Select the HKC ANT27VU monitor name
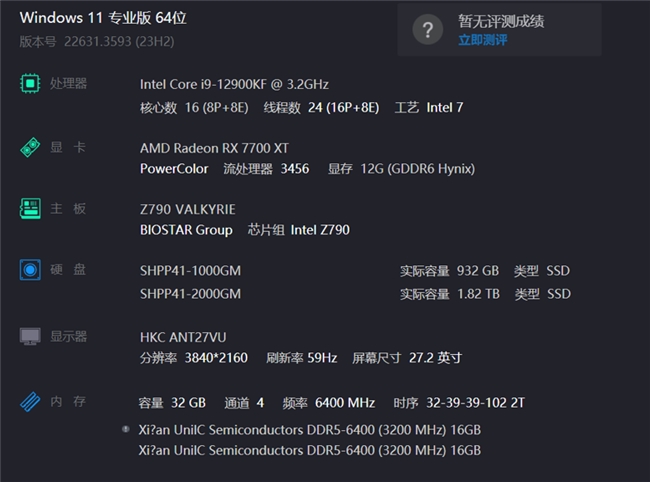Image resolution: width=650 pixels, height=482 pixels. [x=183, y=337]
